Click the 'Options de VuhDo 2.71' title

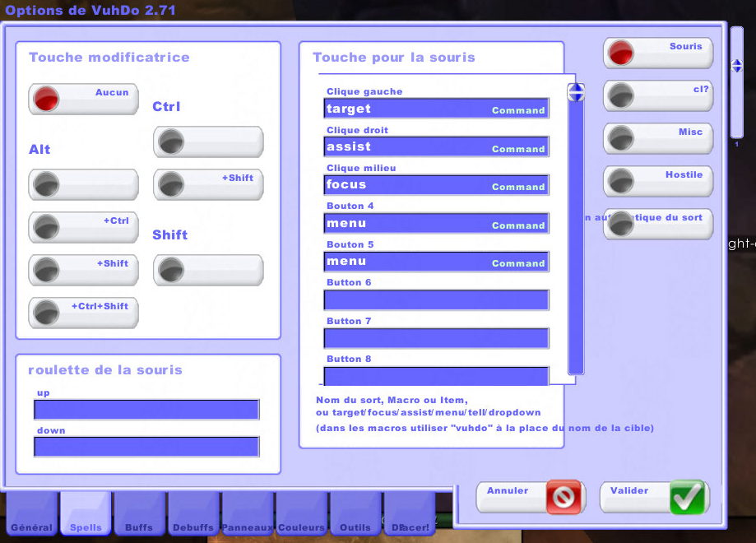90,10
